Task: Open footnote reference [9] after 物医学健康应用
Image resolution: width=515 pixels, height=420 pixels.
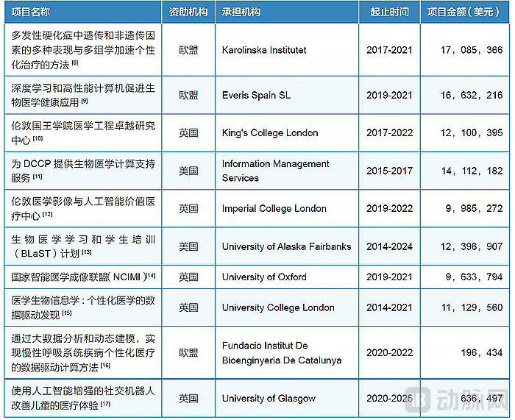Action: (85, 102)
